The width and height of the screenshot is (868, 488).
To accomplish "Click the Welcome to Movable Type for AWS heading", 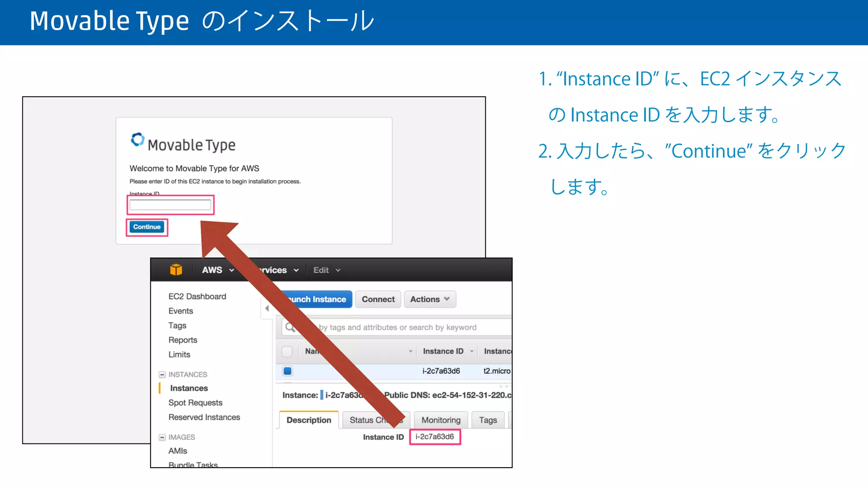I will (195, 169).
